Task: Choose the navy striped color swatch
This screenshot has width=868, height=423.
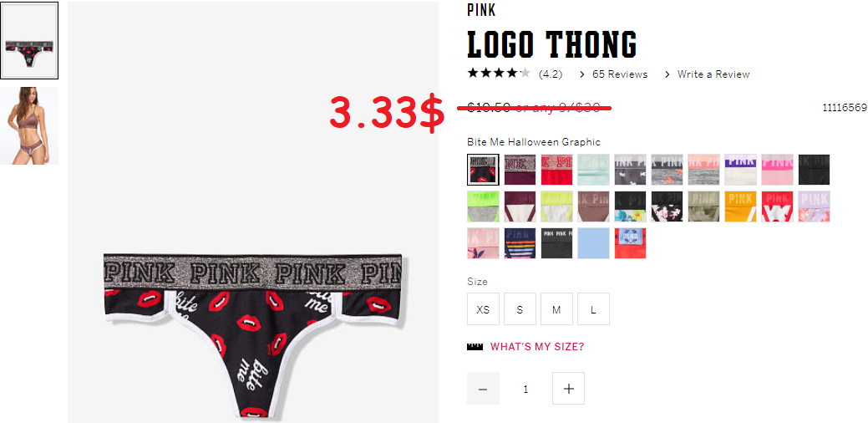Action: (520, 243)
